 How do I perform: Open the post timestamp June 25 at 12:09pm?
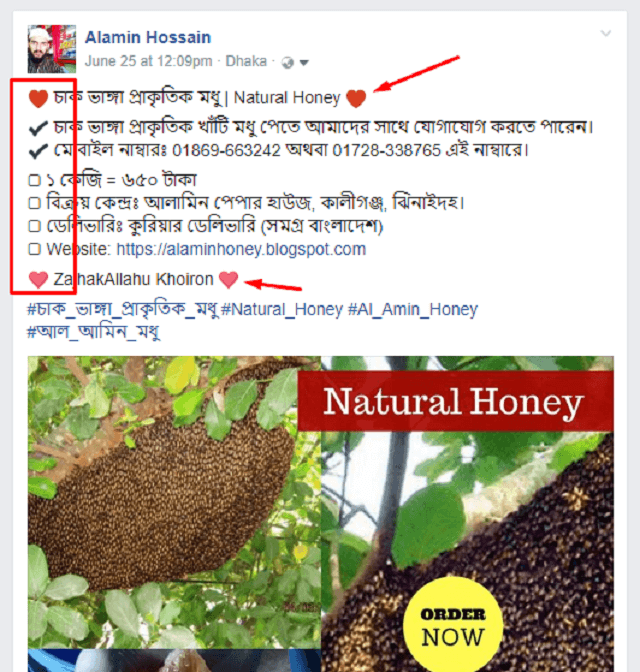(x=148, y=61)
